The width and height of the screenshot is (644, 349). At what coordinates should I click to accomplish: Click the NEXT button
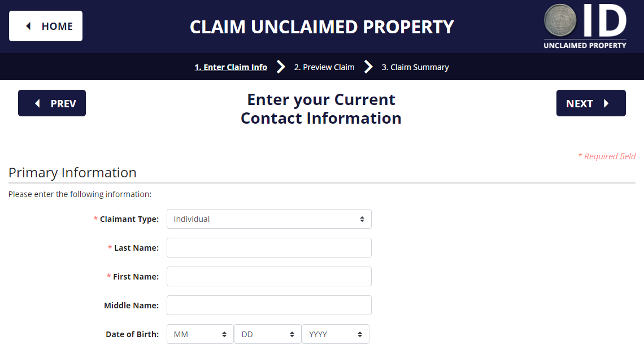(x=591, y=103)
